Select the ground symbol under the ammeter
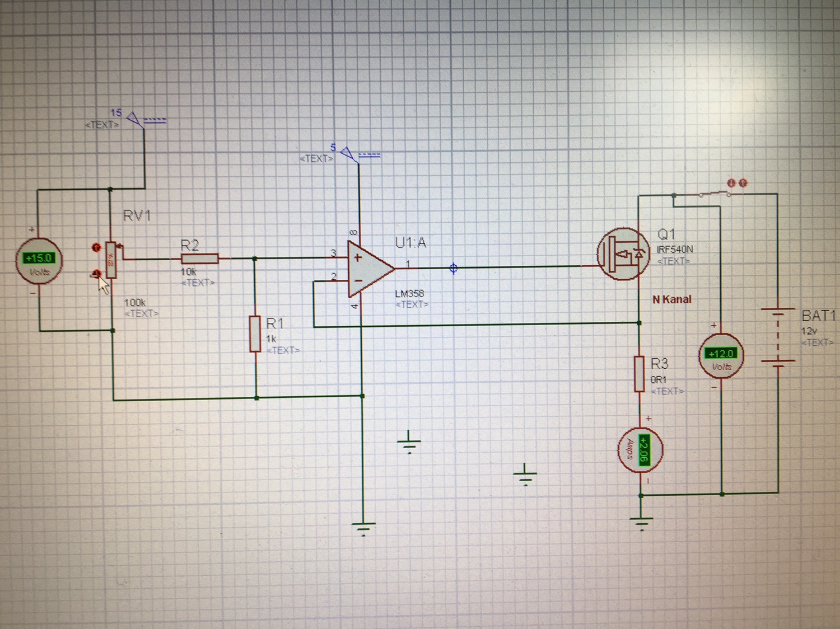 click(x=641, y=524)
